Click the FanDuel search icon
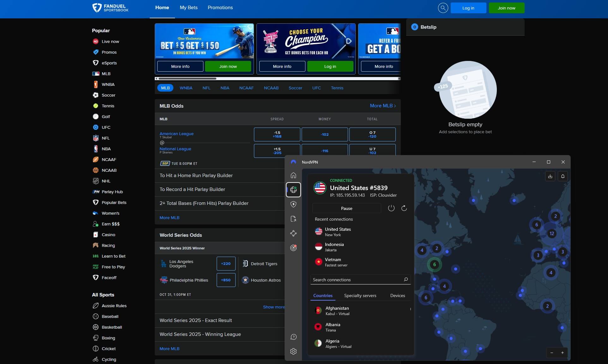 click(x=443, y=8)
